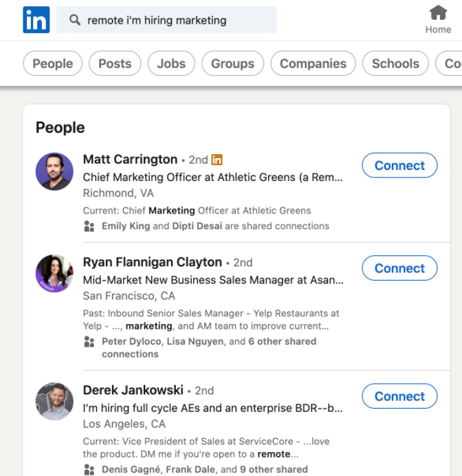Switch to Companies results filter
This screenshot has height=476, width=462.
coord(313,64)
